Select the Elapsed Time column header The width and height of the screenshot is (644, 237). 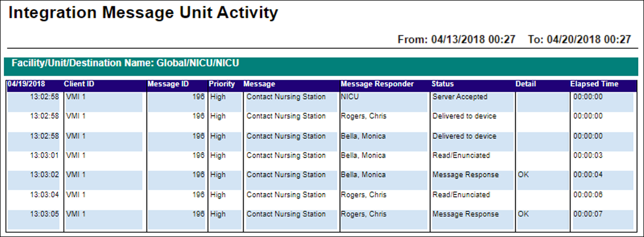(594, 84)
